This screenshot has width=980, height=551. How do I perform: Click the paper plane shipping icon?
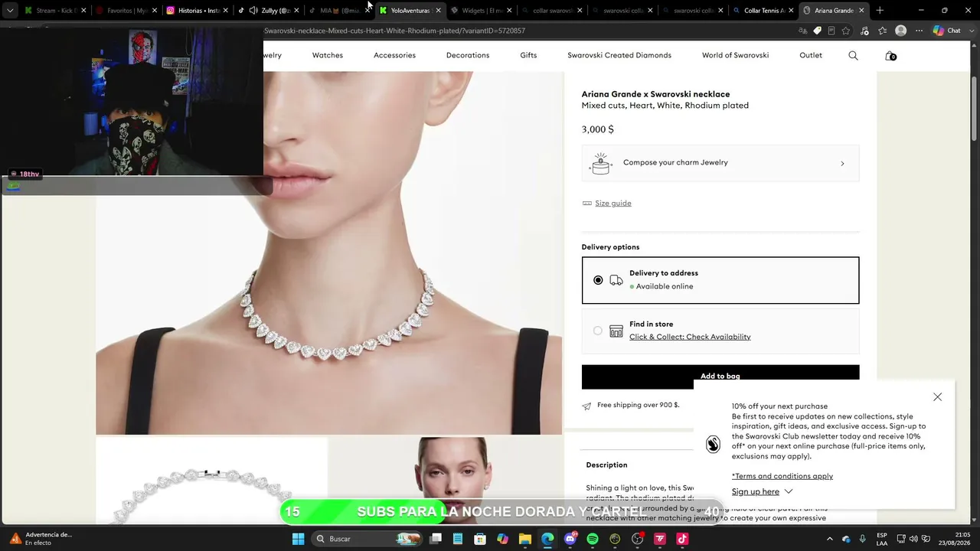(x=586, y=406)
